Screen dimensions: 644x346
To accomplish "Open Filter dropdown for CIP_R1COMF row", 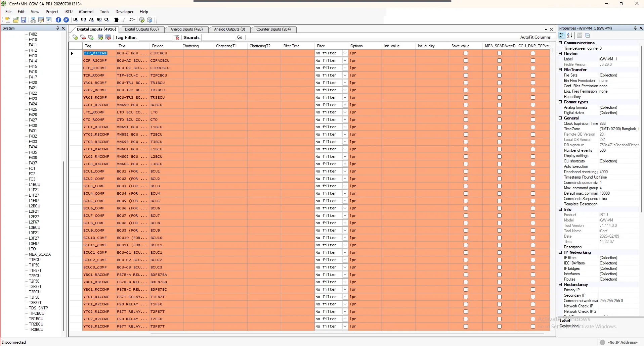I will click(x=345, y=53).
